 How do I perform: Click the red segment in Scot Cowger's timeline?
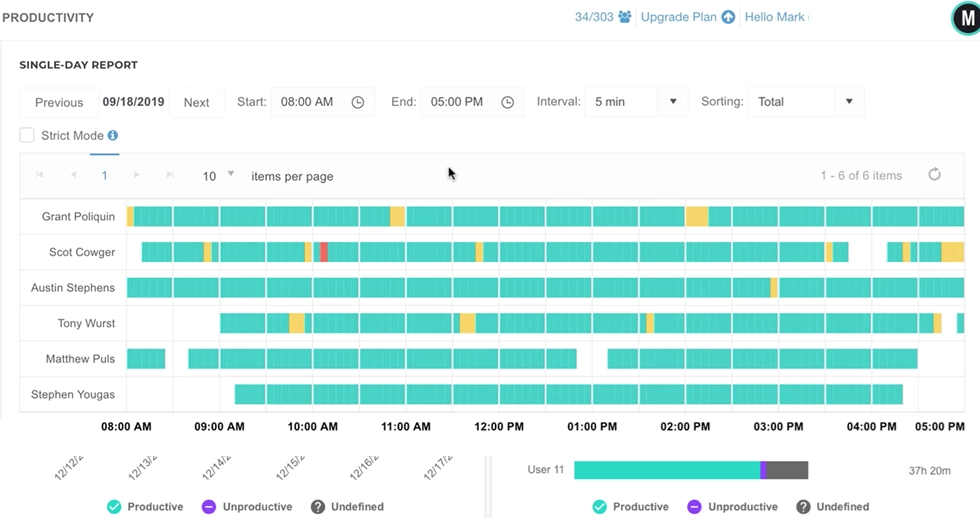[x=324, y=252]
